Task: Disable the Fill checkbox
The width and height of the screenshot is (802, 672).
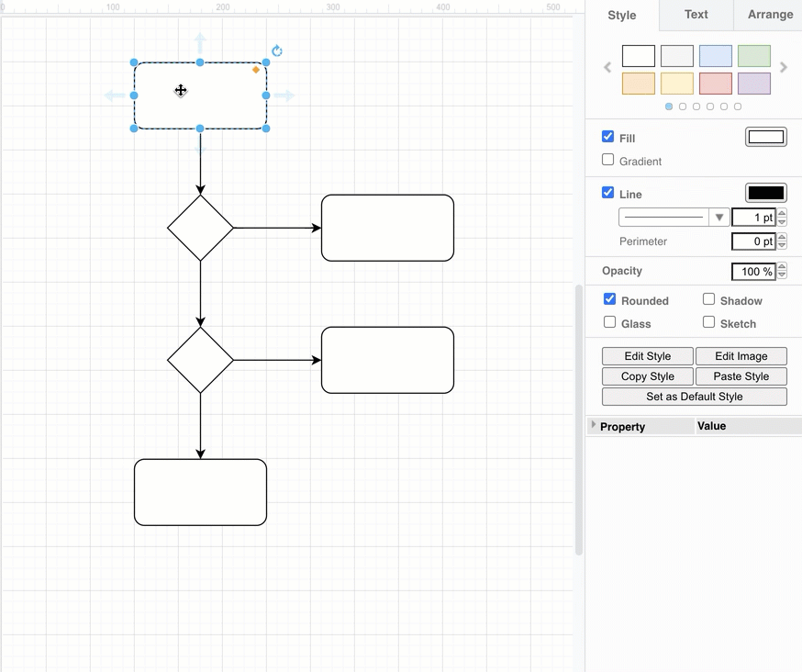Action: tap(607, 136)
